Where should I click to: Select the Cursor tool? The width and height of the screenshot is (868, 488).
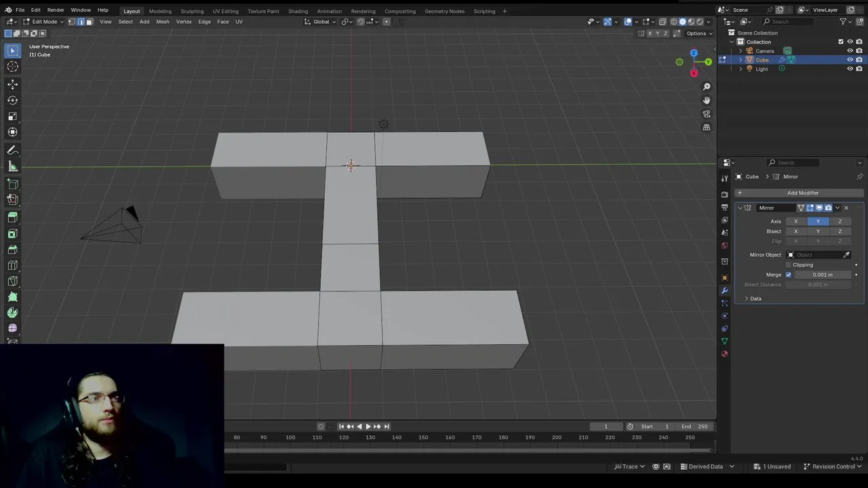(12, 66)
